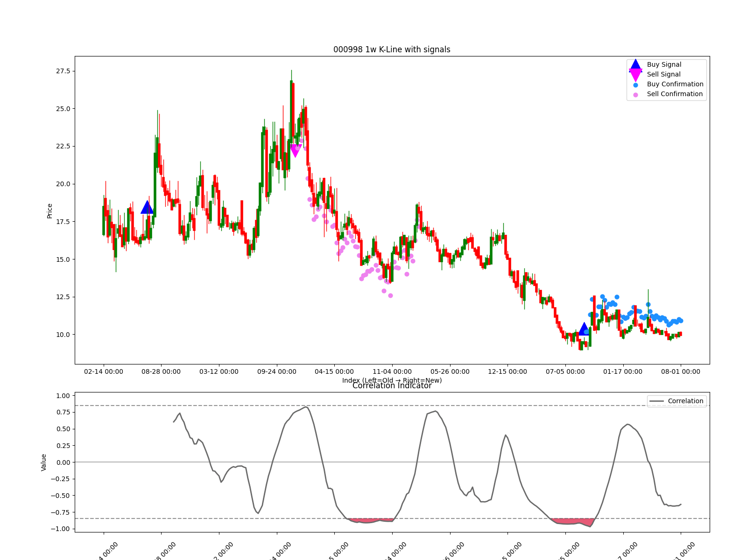Click the '11-04 00:00' date tick label

coord(392,371)
